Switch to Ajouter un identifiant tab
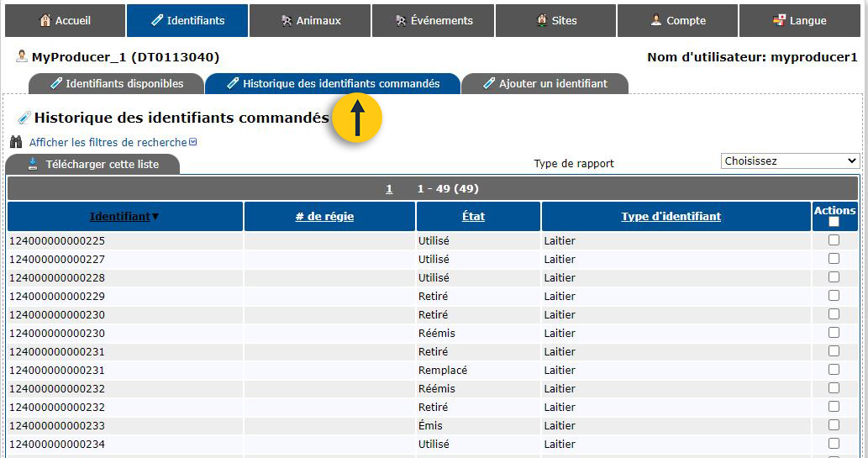 pyautogui.click(x=544, y=84)
